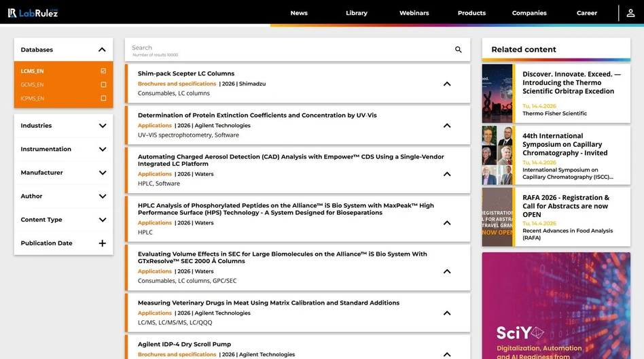Click Applications tag under Protein Extinction entry

click(155, 125)
